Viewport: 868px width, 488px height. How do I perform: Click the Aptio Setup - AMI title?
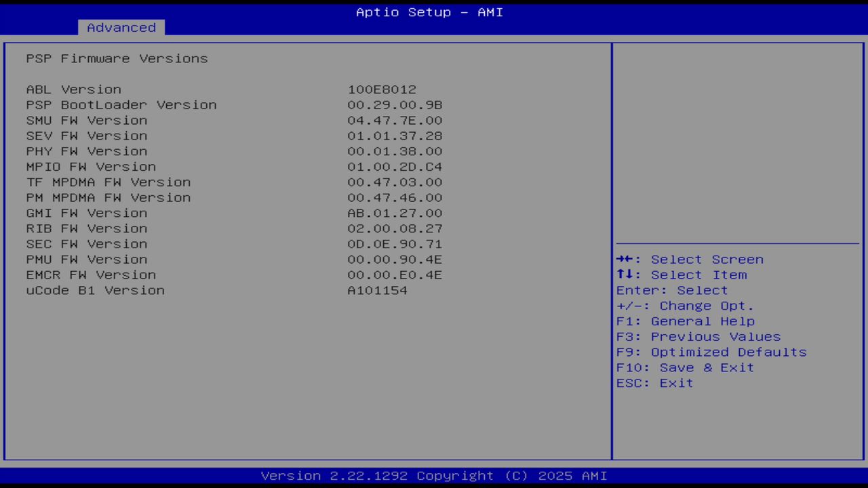[430, 12]
